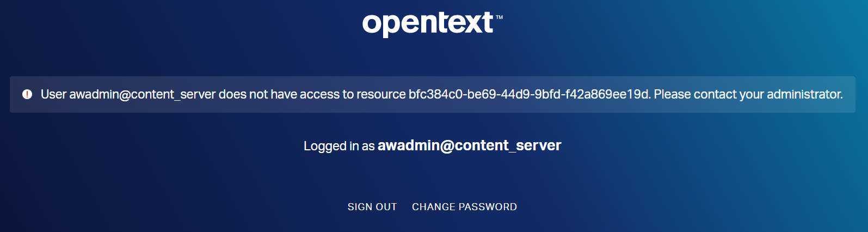Open the Change Password link

[x=464, y=207]
